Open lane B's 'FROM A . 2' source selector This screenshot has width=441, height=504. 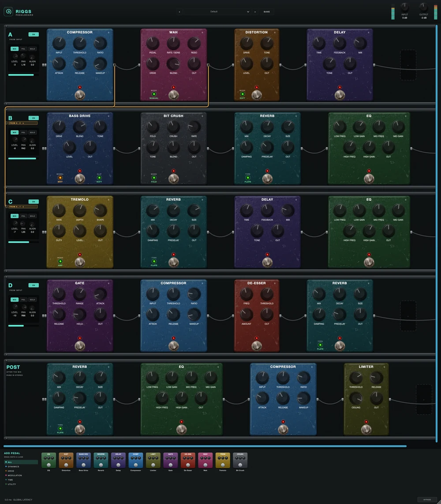(22, 123)
